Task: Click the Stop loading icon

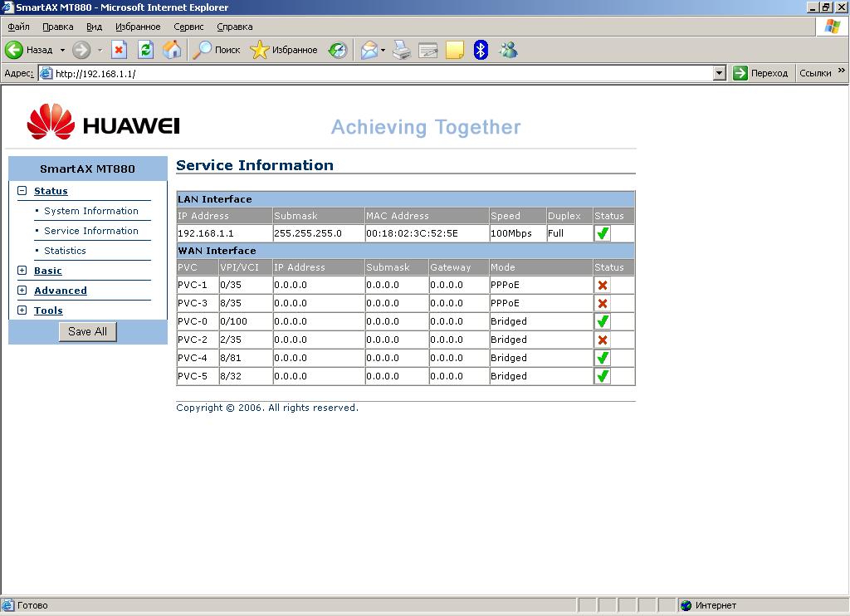Action: [x=119, y=50]
